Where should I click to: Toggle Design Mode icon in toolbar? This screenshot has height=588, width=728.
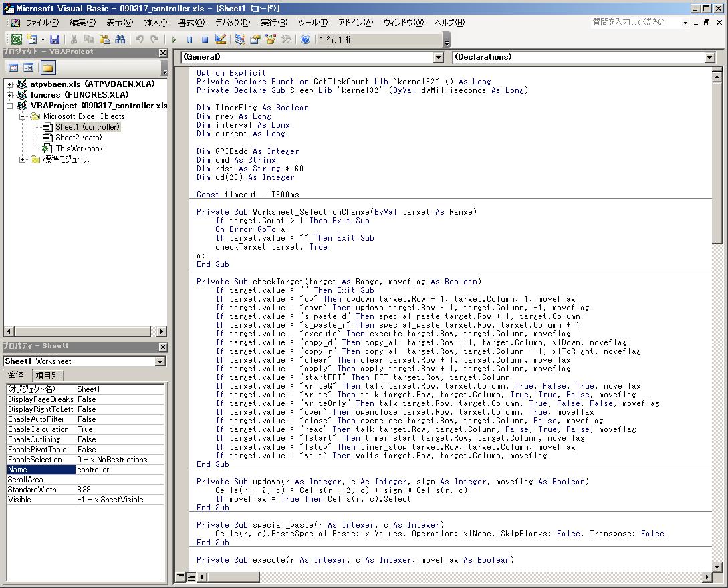pyautogui.click(x=221, y=40)
